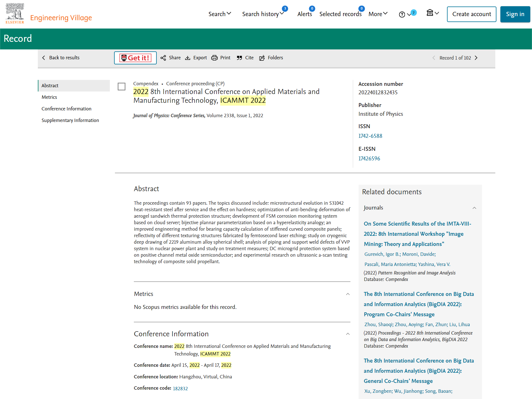Click the Print printer icon

pyautogui.click(x=215, y=58)
